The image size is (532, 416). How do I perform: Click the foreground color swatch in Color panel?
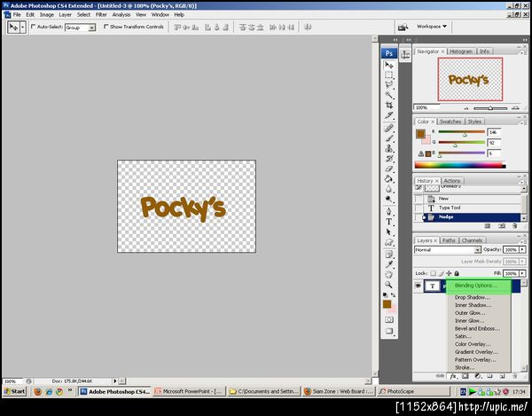[420, 133]
